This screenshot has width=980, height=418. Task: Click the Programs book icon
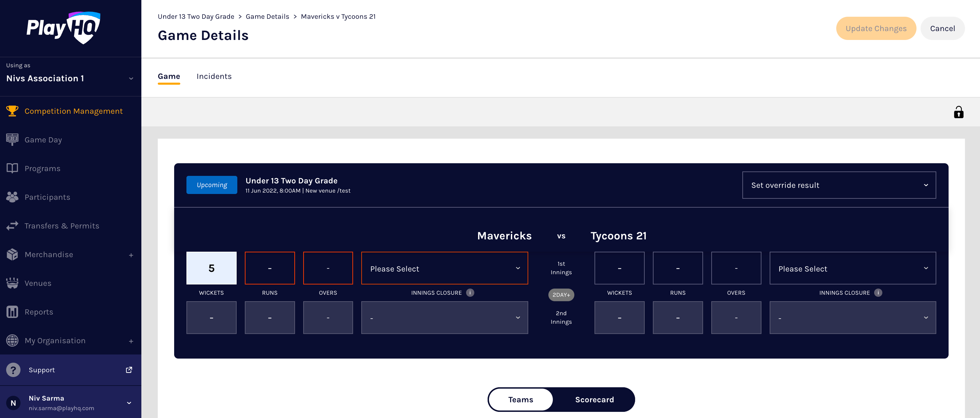pos(12,168)
